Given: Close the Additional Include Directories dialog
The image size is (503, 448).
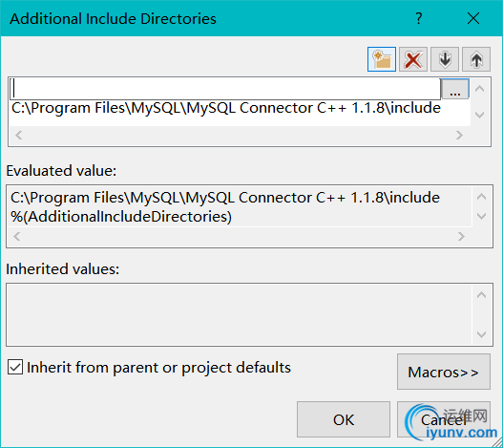Looking at the screenshot, I should click(473, 18).
